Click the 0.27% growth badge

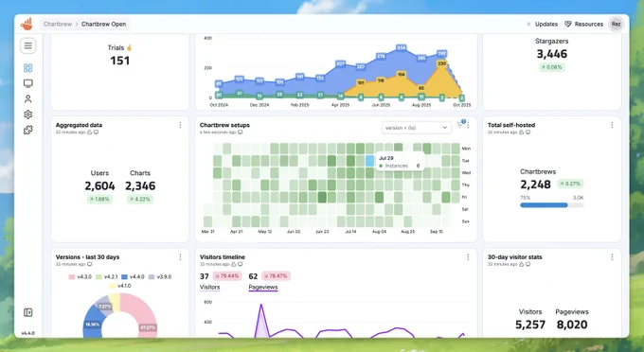(570, 184)
